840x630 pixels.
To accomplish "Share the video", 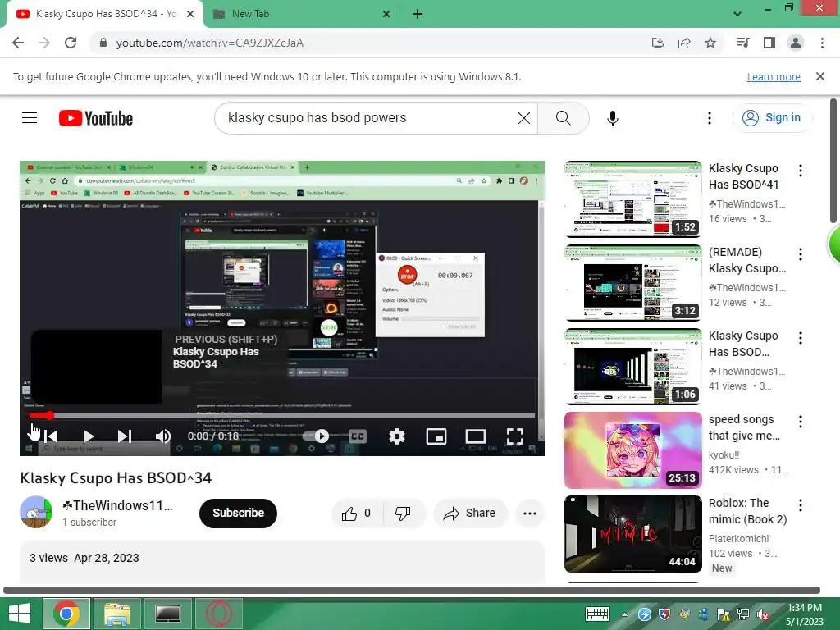I will click(x=470, y=514).
